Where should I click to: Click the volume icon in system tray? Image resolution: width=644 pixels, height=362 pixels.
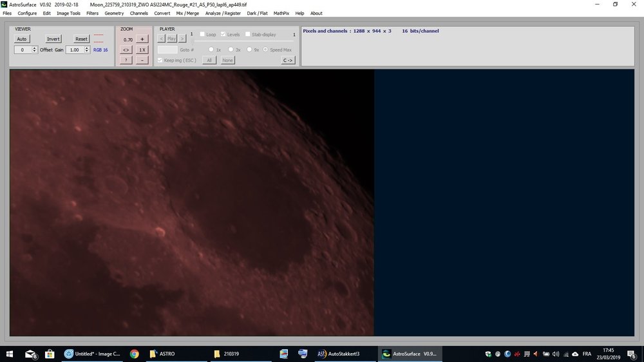(x=555, y=354)
